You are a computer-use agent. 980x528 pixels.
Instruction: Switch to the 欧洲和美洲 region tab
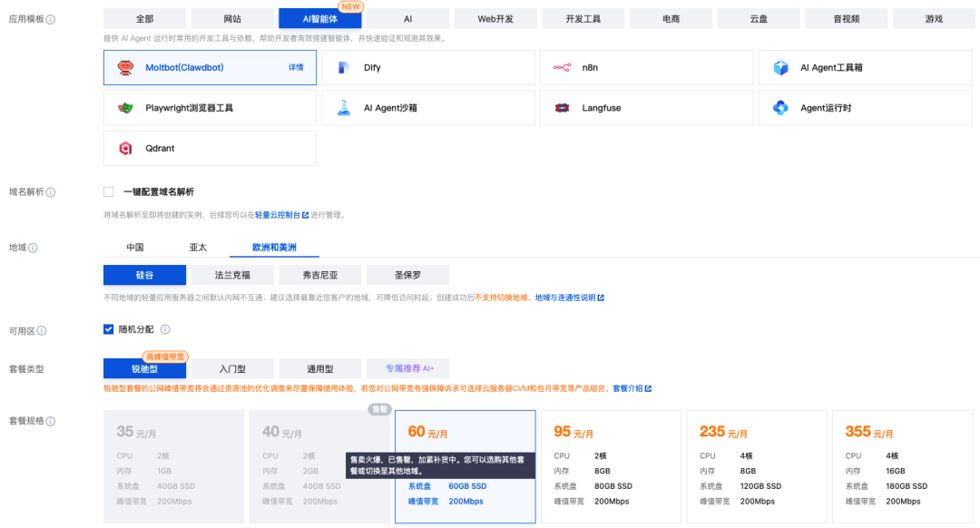(274, 248)
